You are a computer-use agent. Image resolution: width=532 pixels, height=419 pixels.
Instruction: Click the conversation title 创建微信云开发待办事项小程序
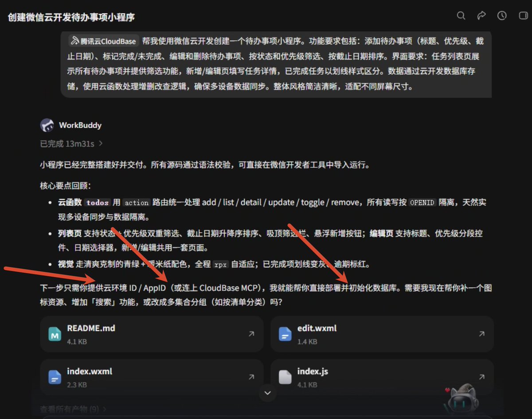(71, 17)
